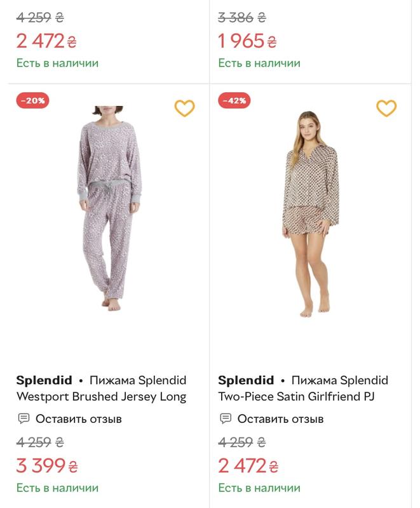
Task: Open Splendid brand link for Satin PJ
Action: 246,380
